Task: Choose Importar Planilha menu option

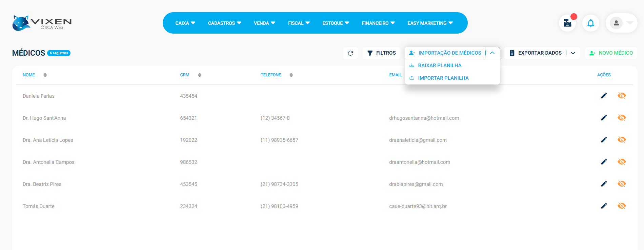Action: (443, 78)
